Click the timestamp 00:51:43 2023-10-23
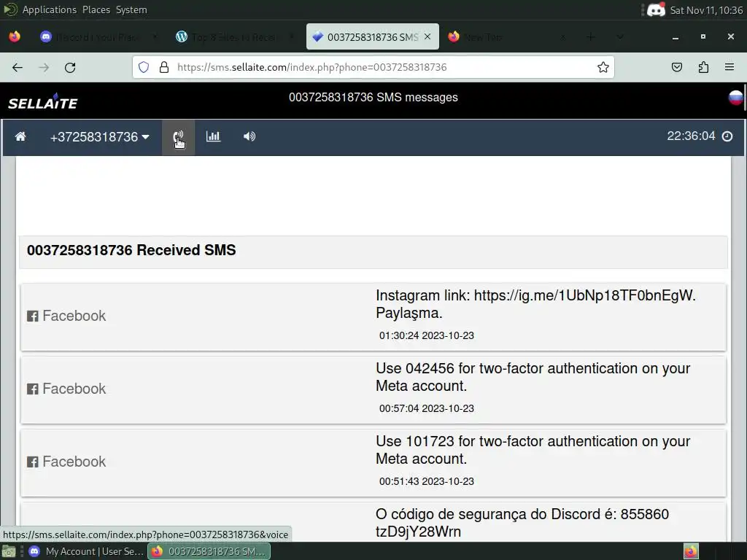 point(426,481)
